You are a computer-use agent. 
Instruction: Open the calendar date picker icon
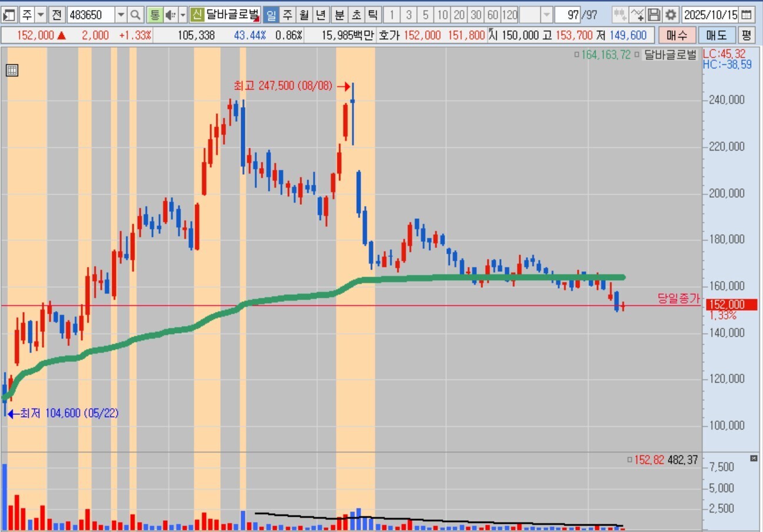pyautogui.click(x=747, y=15)
